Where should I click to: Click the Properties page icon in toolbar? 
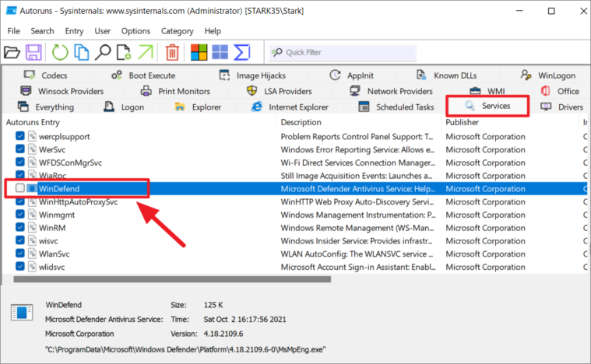124,52
